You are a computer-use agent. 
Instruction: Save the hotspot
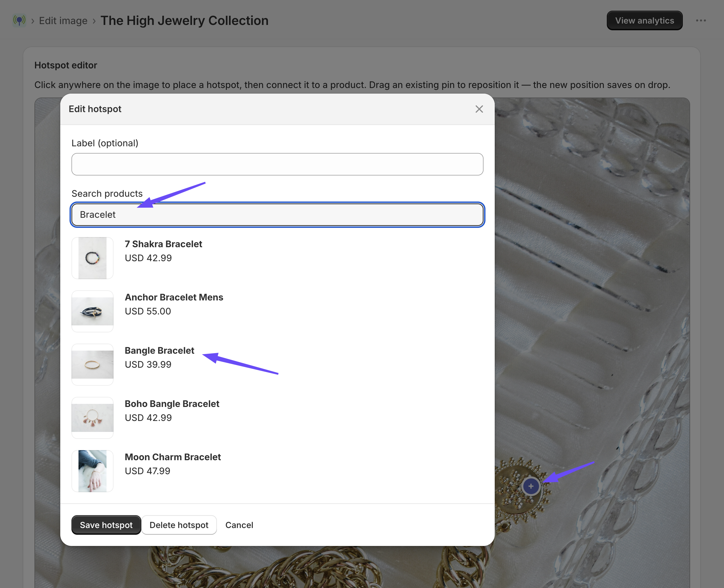point(106,525)
